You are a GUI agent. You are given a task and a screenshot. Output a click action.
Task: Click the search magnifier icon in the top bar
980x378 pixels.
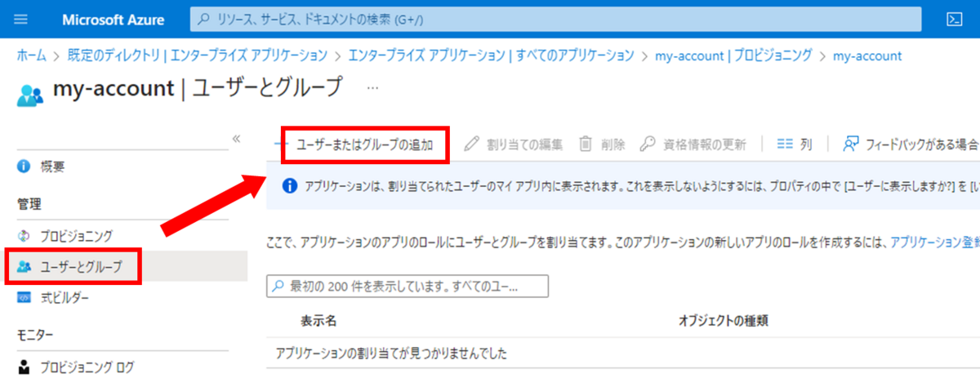203,18
